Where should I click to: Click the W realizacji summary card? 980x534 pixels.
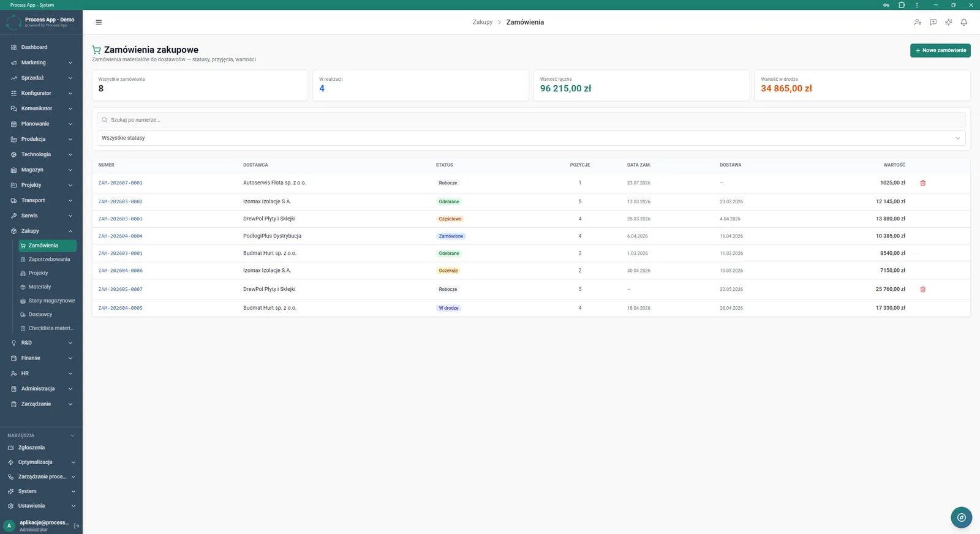(421, 85)
